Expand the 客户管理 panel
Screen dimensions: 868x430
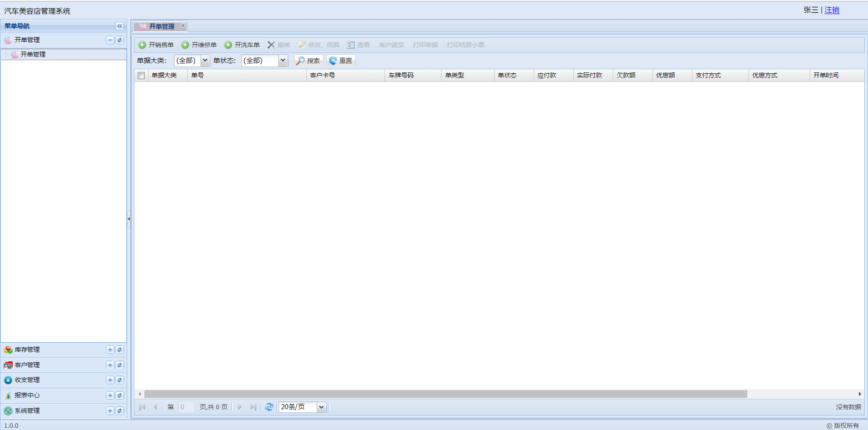110,365
